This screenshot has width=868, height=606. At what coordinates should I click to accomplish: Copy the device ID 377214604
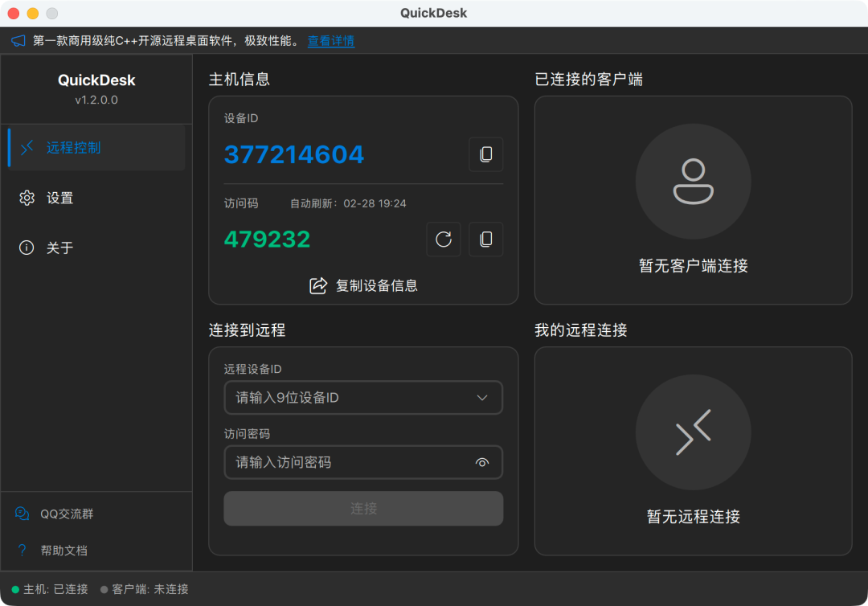pyautogui.click(x=485, y=154)
